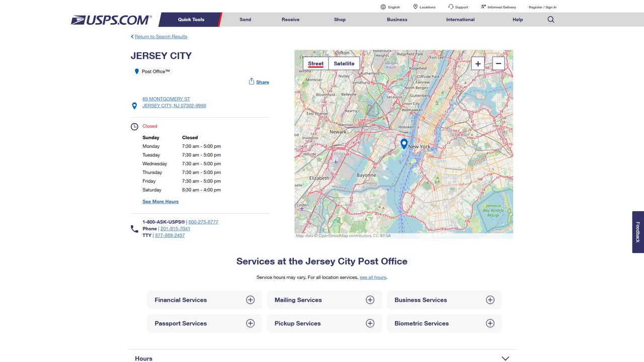This screenshot has height=362, width=644.
Task: Switch map to Street view
Action: point(316,63)
